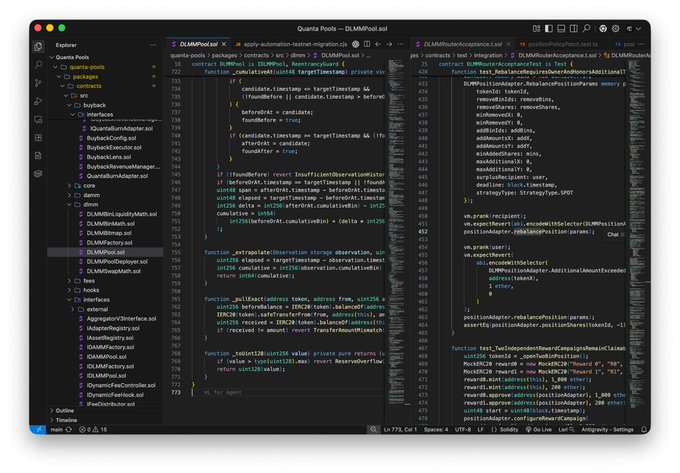Viewport: 680px width, 473px height.
Task: Click the search magnifier in title bar
Action: 586,28
